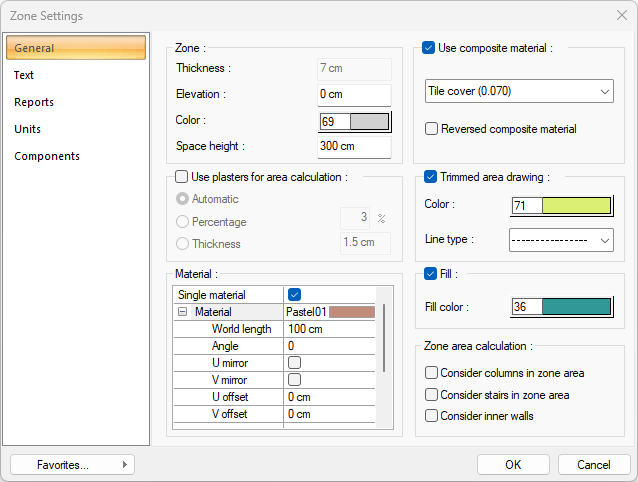The image size is (638, 482).
Task: Close the Zone Settings dialog
Action: coord(621,16)
